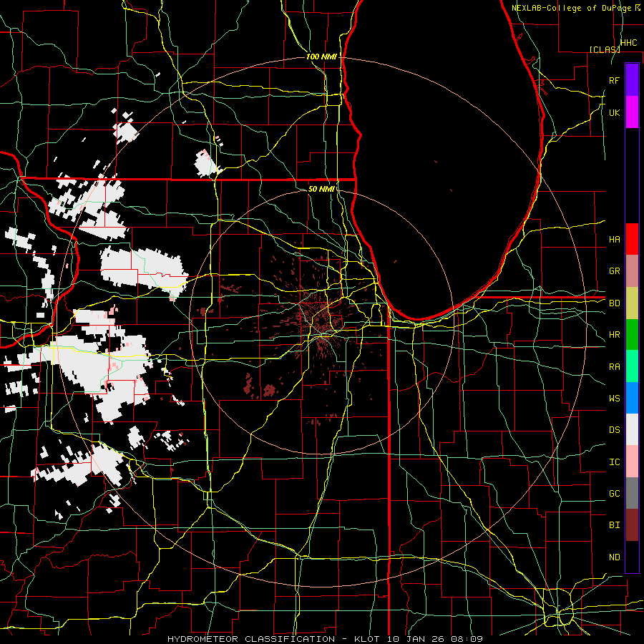Pick the GR color swatch in legend
The height and width of the screenshot is (644, 644).
pyautogui.click(x=632, y=270)
